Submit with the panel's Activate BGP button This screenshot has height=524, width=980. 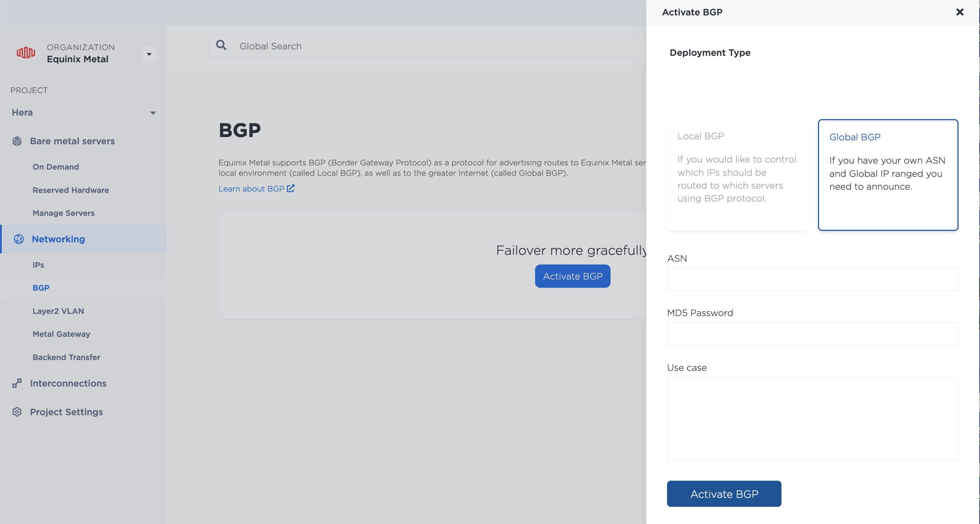724,494
